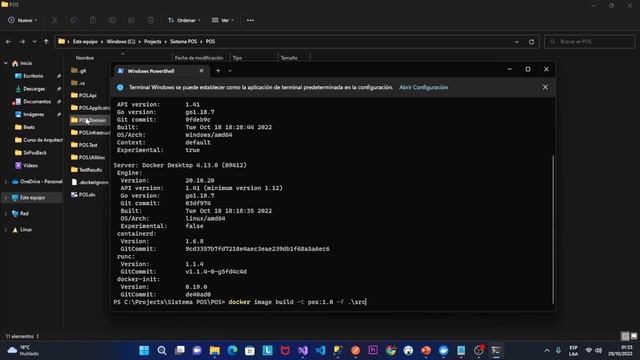Go forward with the Explorer forward arrow
The width and height of the screenshot is (640, 360).
coord(22,42)
